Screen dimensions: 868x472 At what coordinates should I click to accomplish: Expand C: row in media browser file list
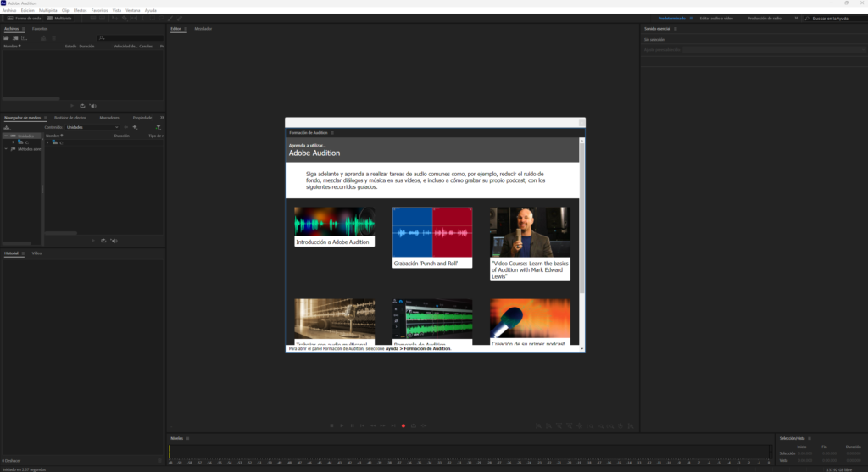(47, 142)
